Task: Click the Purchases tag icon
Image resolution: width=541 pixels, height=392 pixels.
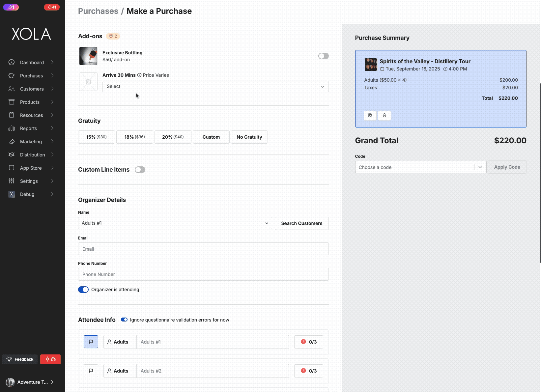Action: [12, 75]
